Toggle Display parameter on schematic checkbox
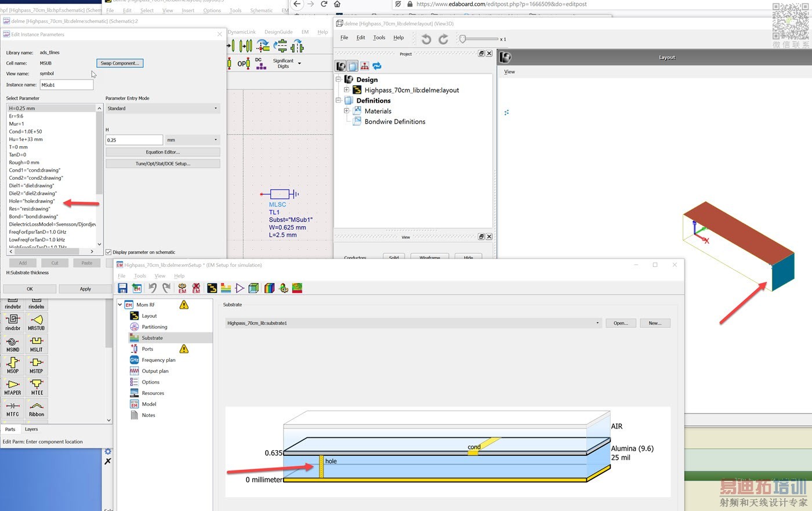Screen dimensions: 812x511 [x=108, y=252]
